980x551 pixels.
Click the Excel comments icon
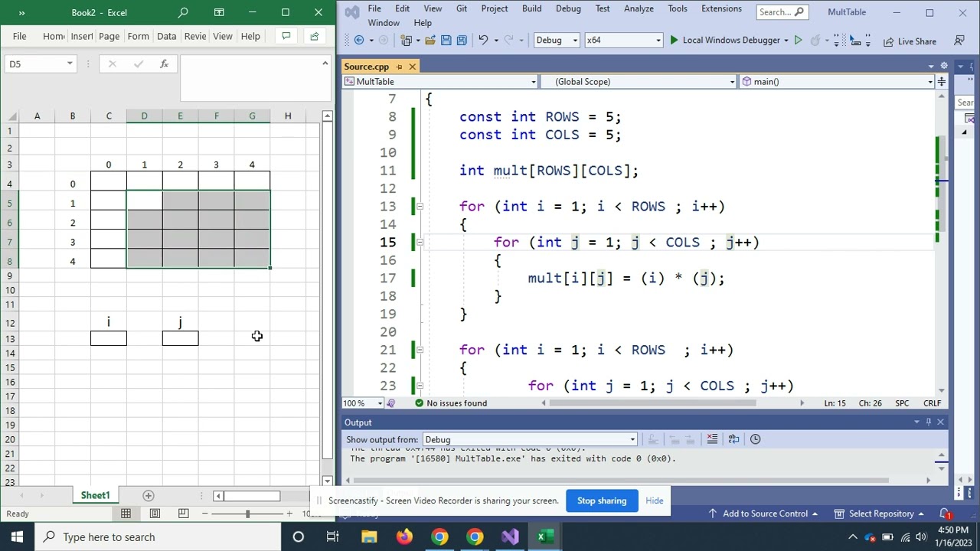click(286, 36)
